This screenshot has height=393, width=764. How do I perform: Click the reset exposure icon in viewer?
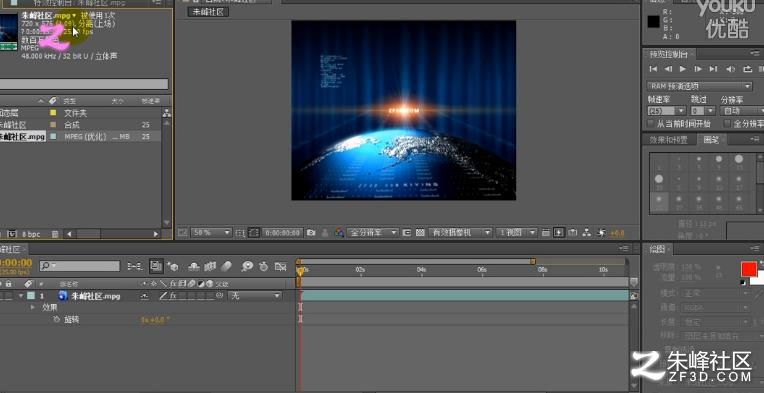[x=602, y=233]
